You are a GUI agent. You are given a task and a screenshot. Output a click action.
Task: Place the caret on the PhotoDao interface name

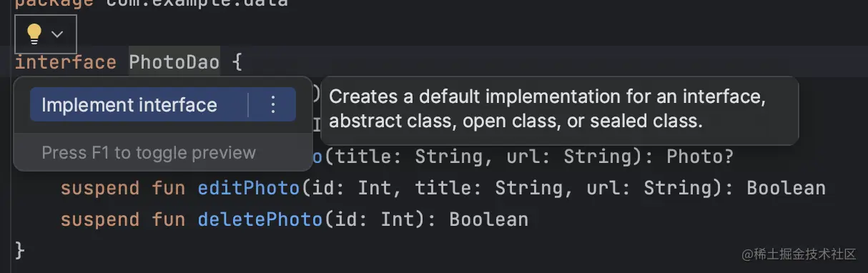pyautogui.click(x=174, y=62)
